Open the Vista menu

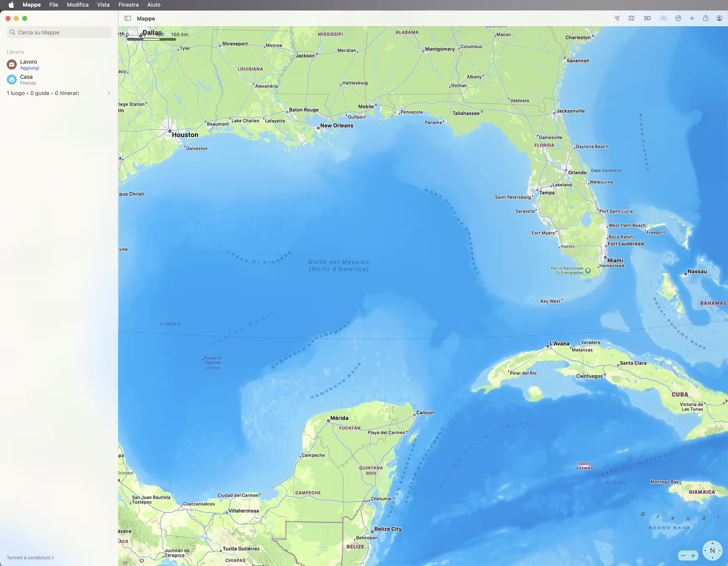pos(103,5)
